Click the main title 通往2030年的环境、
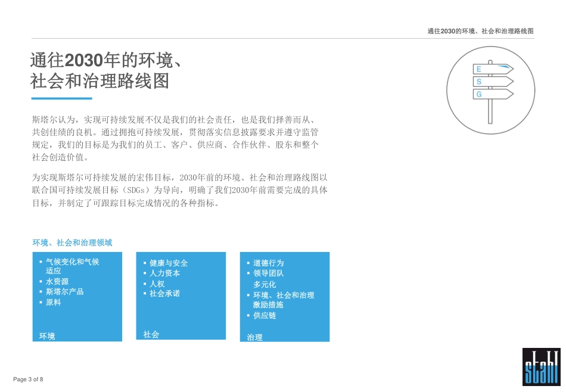The height and width of the screenshot is (392, 566). pos(106,60)
